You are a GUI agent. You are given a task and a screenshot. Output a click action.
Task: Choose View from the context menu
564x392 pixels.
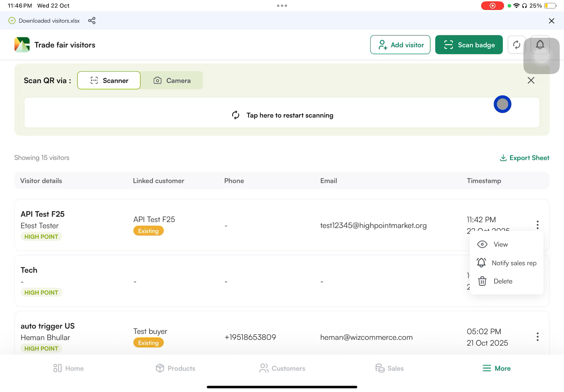pyautogui.click(x=500, y=244)
